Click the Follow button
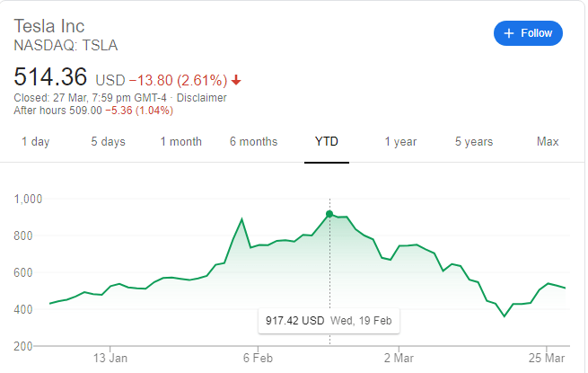 tap(528, 33)
